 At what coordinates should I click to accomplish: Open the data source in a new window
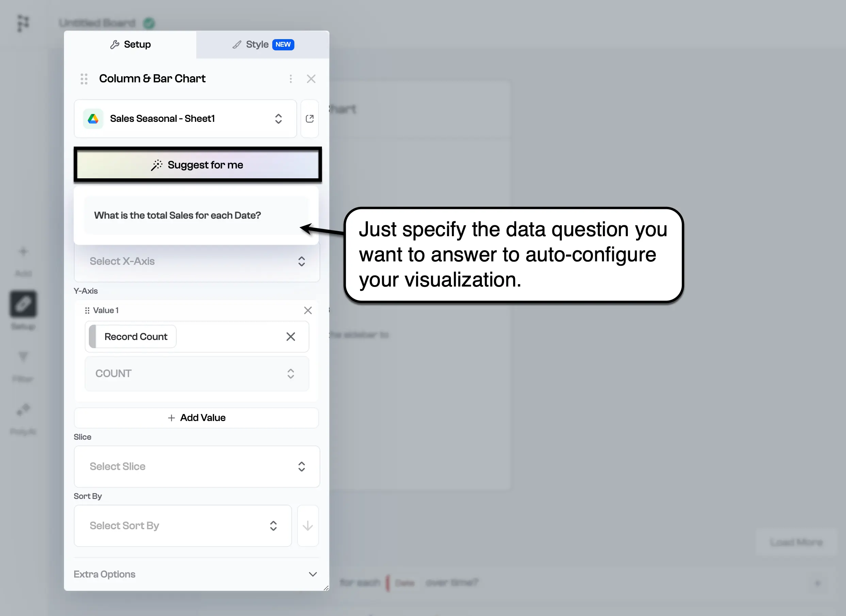(309, 119)
